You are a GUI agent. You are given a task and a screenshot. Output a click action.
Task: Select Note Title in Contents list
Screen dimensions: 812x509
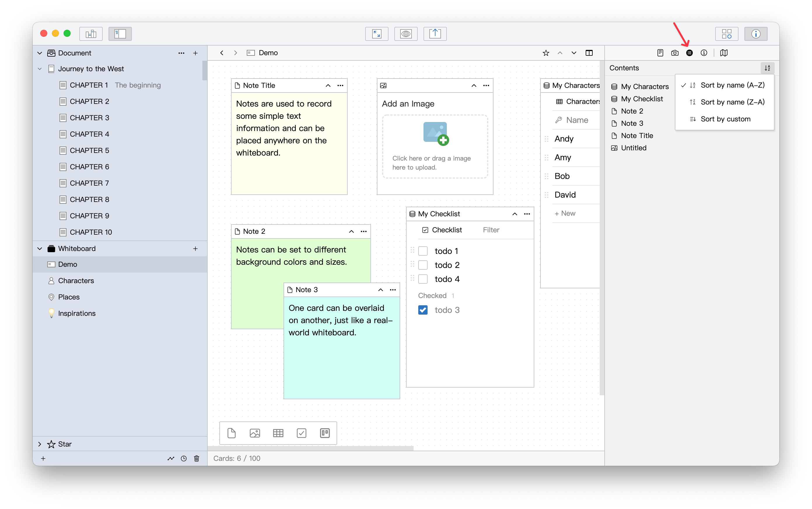tap(637, 136)
